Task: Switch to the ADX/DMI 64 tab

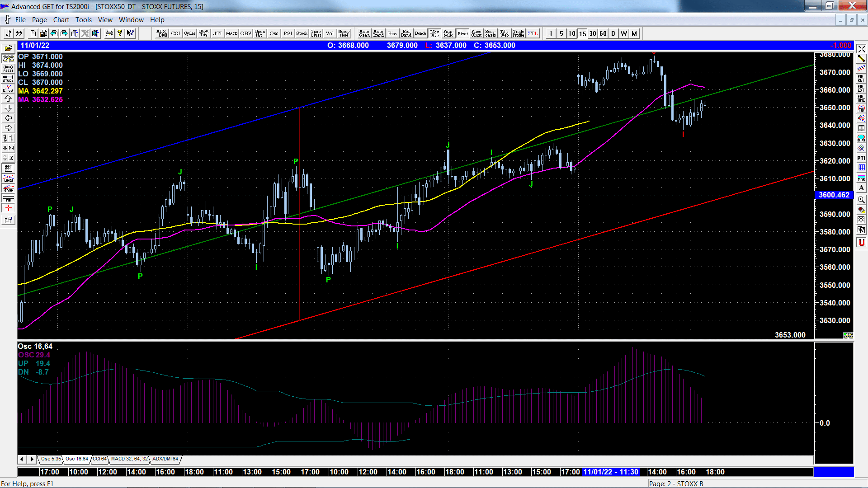Action: pyautogui.click(x=165, y=459)
